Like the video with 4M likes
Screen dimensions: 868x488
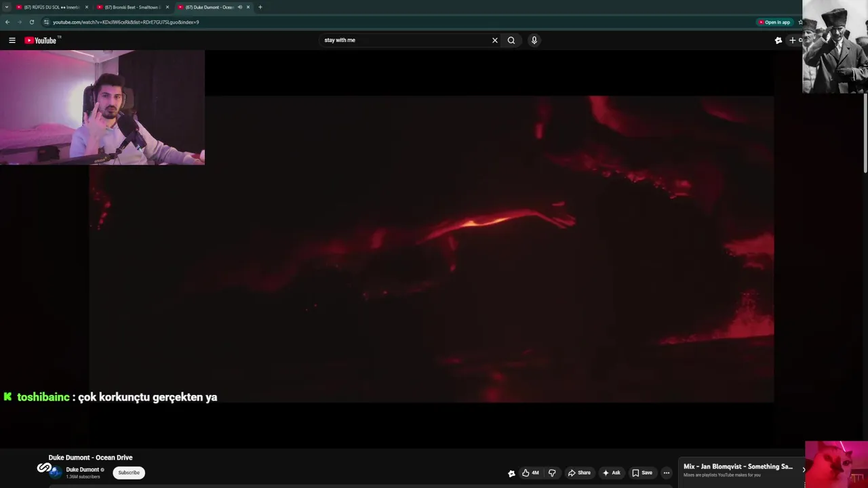530,472
